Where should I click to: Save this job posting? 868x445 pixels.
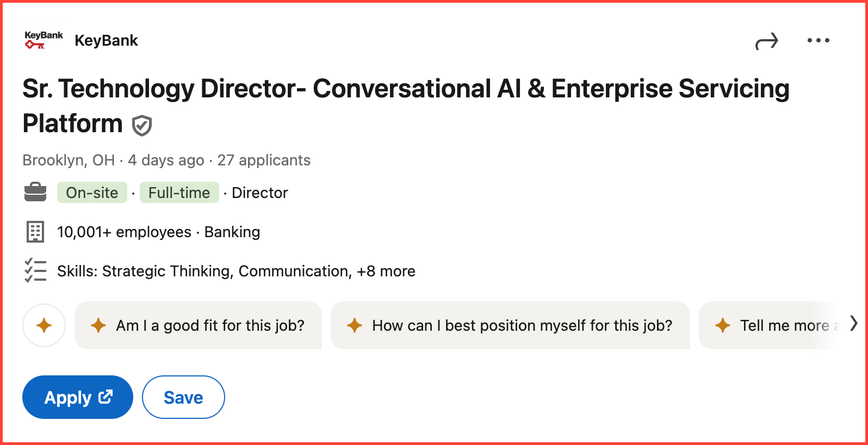coord(183,397)
